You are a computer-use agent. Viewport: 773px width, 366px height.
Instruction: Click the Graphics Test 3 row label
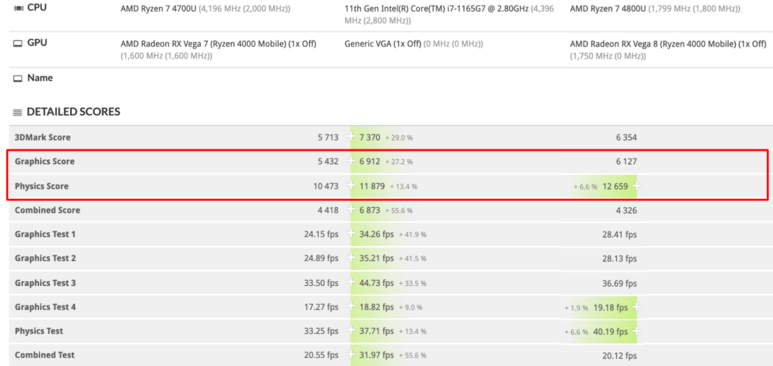coord(45,283)
